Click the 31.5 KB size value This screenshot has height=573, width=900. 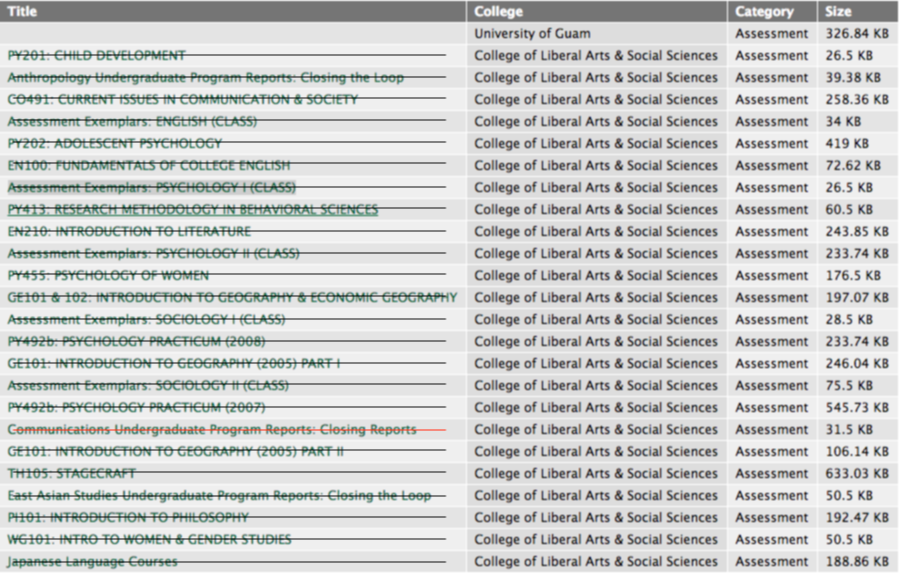coord(849,430)
